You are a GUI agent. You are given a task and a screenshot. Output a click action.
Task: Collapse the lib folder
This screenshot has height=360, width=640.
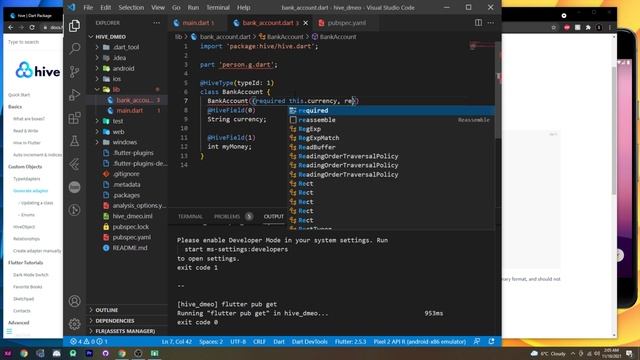97,89
